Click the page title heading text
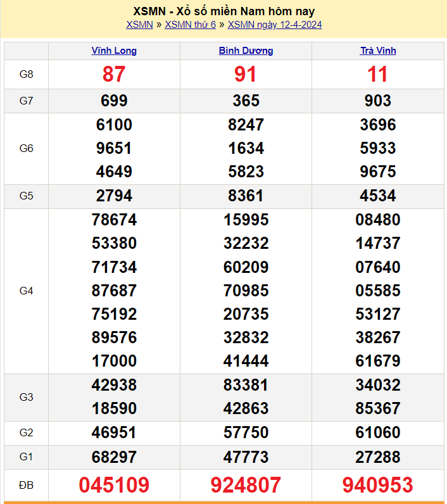 (x=224, y=11)
